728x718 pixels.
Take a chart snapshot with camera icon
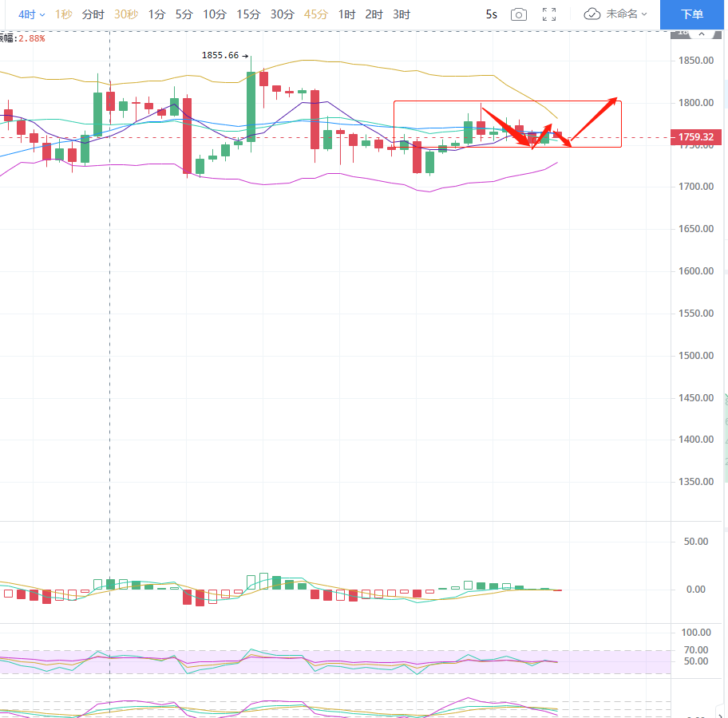pos(519,15)
